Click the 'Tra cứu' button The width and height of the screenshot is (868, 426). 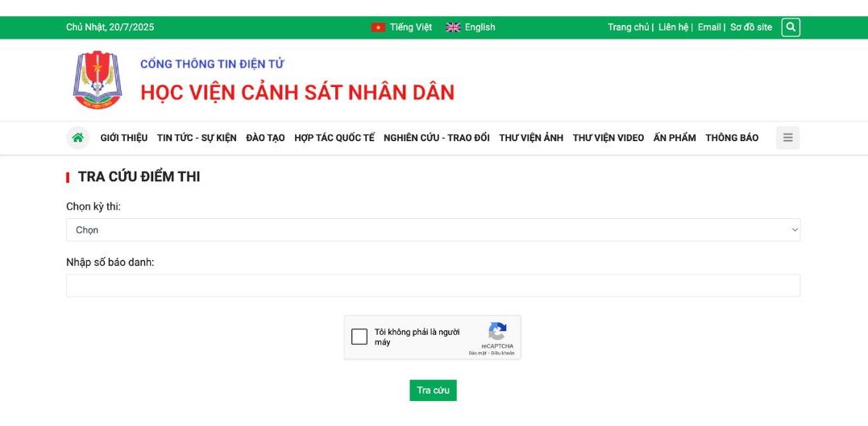click(x=433, y=390)
